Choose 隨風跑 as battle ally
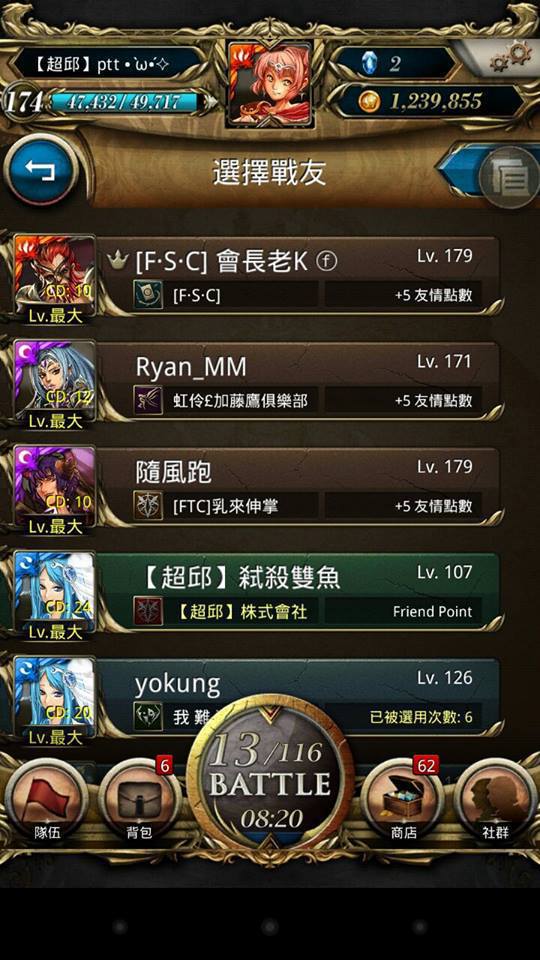The image size is (540, 960). [x=257, y=487]
